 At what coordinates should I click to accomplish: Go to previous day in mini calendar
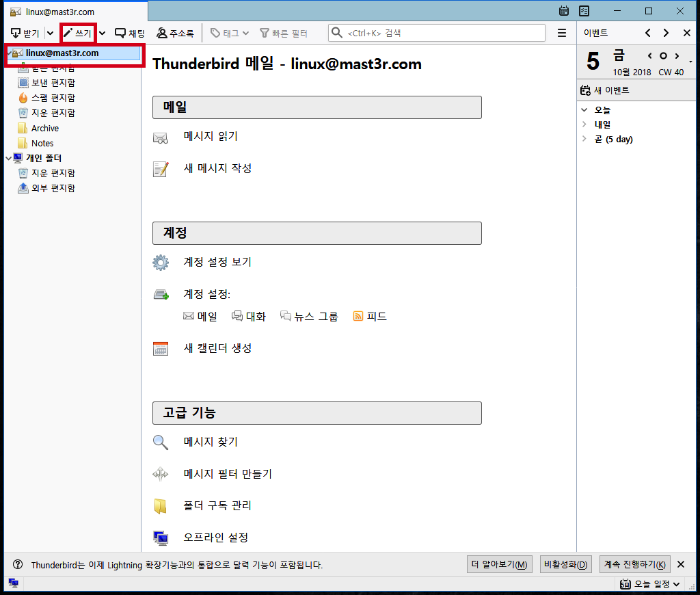649,56
